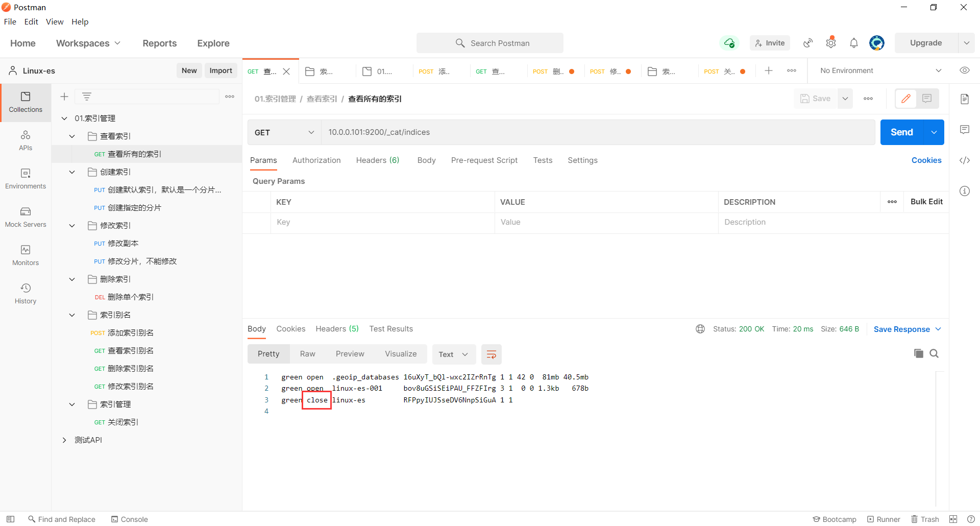980x526 pixels.
Task: Open the Collections sidebar panel
Action: 26,102
